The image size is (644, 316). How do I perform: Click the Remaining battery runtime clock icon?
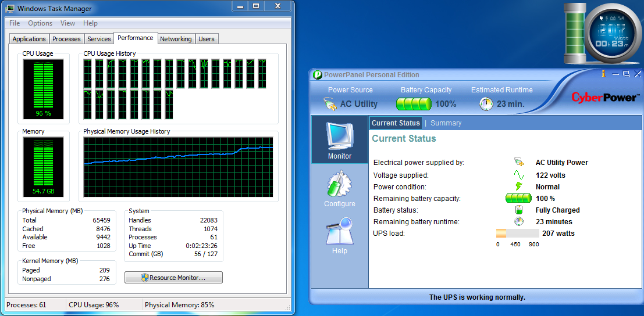click(x=519, y=222)
